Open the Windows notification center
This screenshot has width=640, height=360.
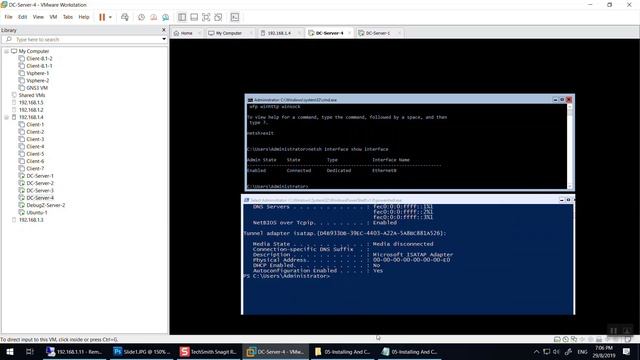tap(627, 351)
